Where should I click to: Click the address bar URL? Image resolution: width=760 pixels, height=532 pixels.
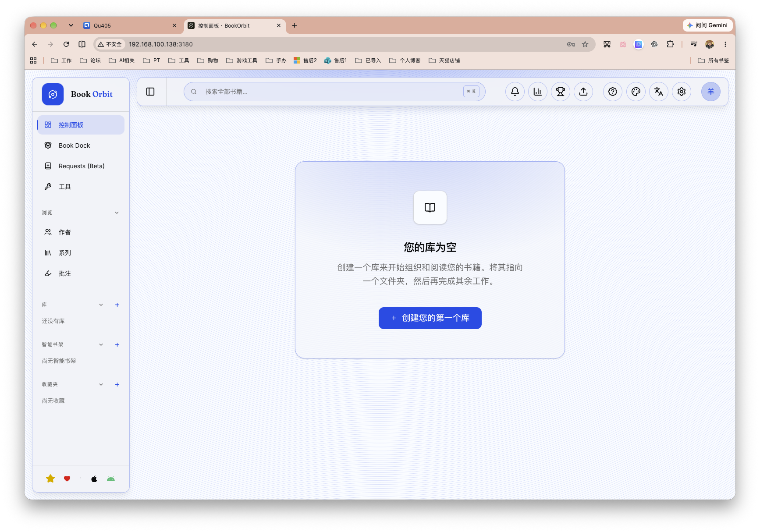[x=161, y=44]
